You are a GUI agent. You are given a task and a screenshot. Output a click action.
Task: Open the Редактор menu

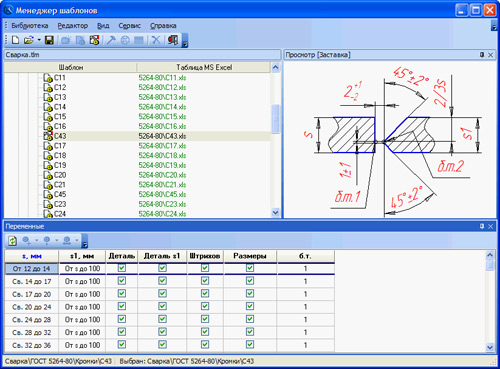click(x=73, y=26)
